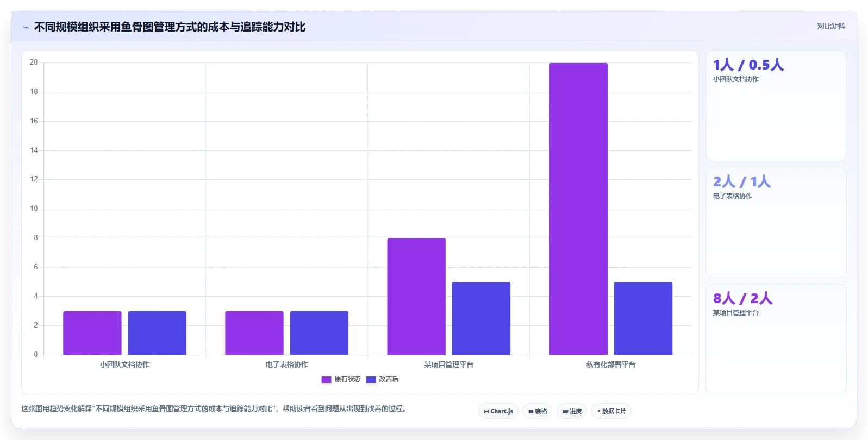This screenshot has width=868, height=440.
Task: Toggle the 改善后 legend swatch
Action: coord(371,379)
